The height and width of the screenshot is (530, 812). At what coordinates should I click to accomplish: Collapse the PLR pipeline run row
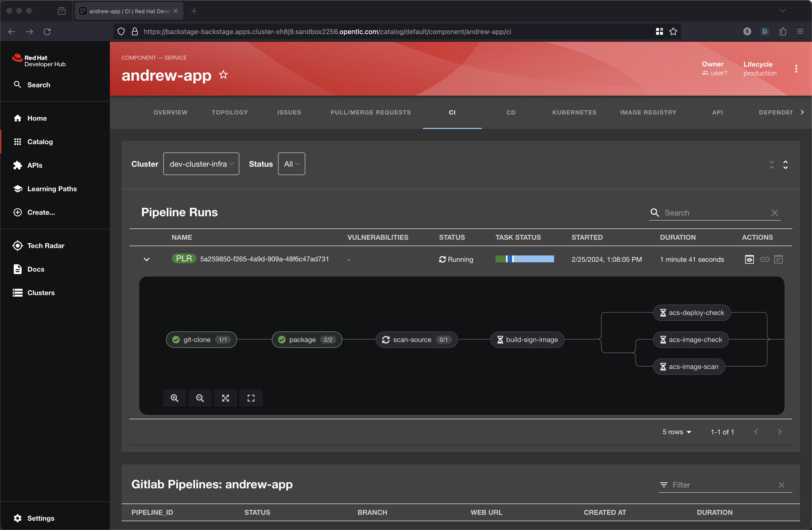click(147, 260)
